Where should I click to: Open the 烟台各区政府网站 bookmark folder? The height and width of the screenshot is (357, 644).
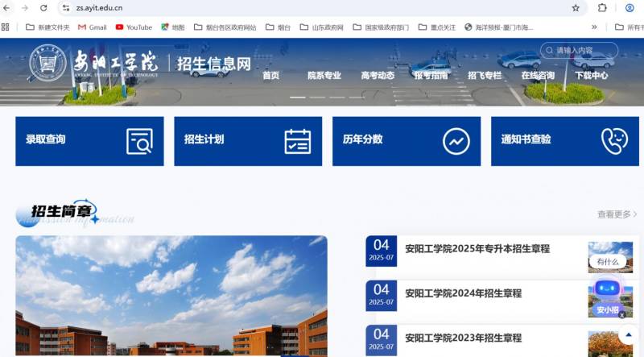pos(225,27)
